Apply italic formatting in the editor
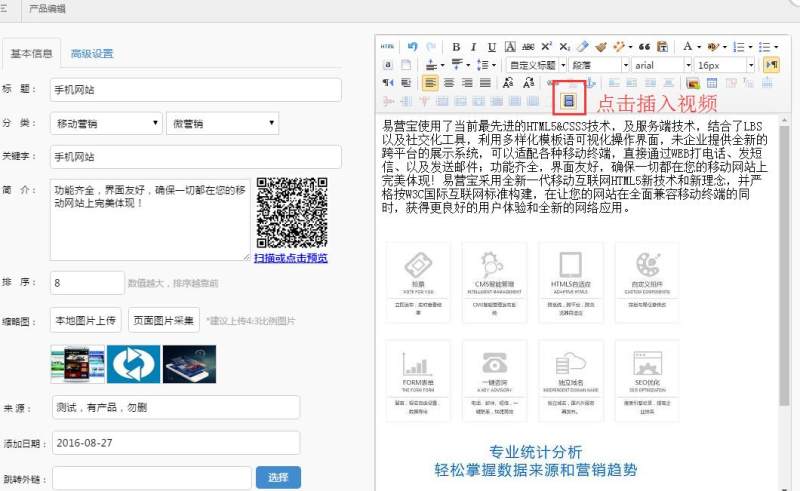 tap(474, 47)
